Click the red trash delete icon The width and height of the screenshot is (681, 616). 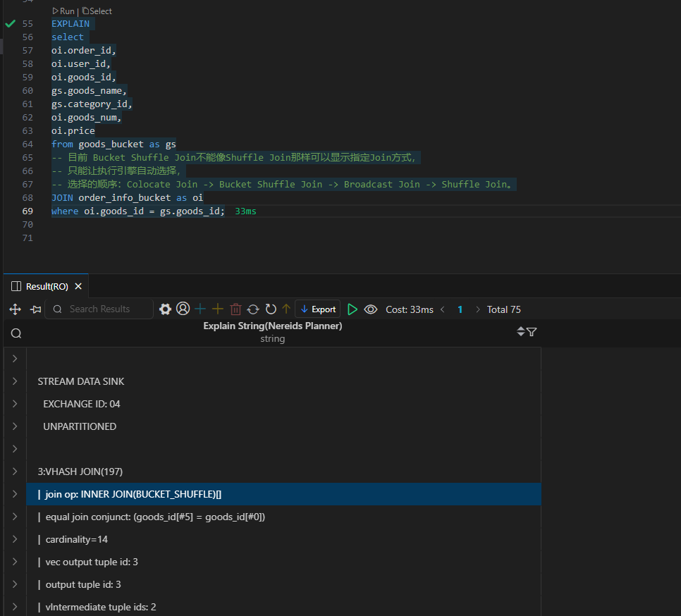235,309
